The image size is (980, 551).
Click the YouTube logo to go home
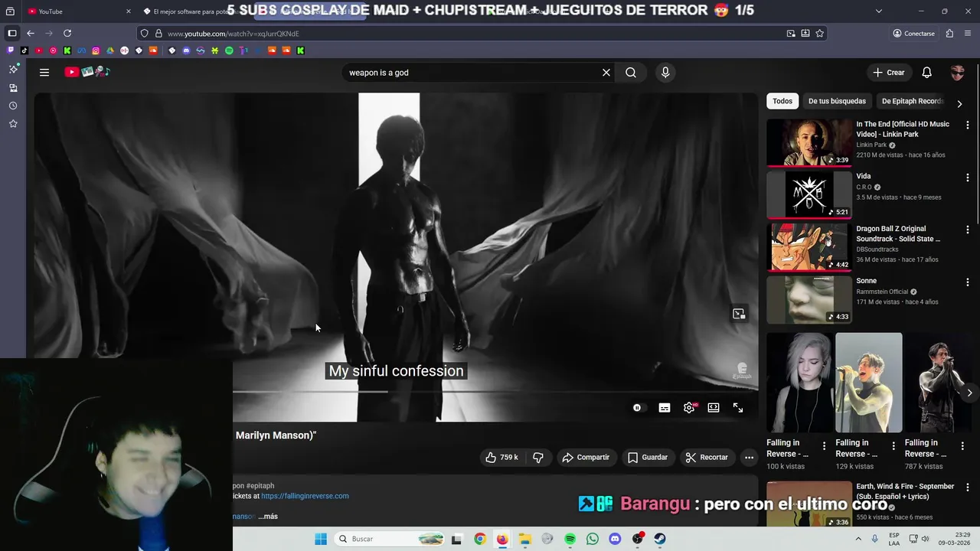(87, 72)
